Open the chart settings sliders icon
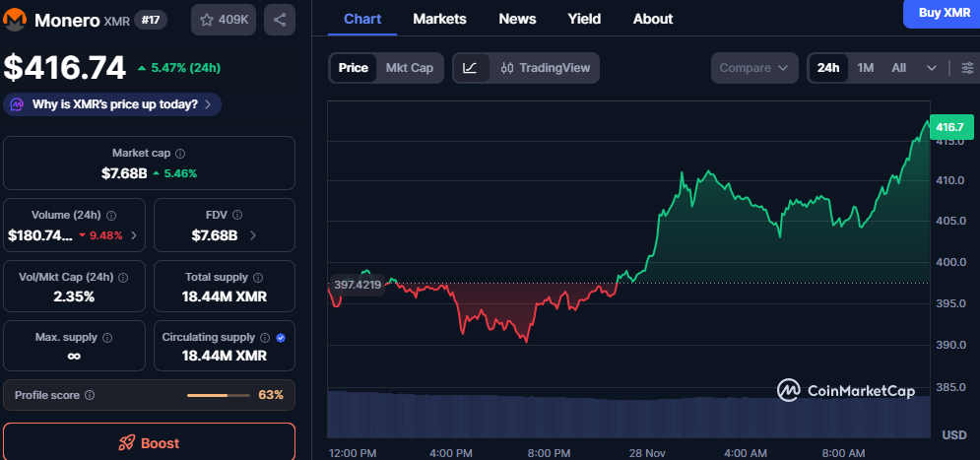 [x=967, y=68]
